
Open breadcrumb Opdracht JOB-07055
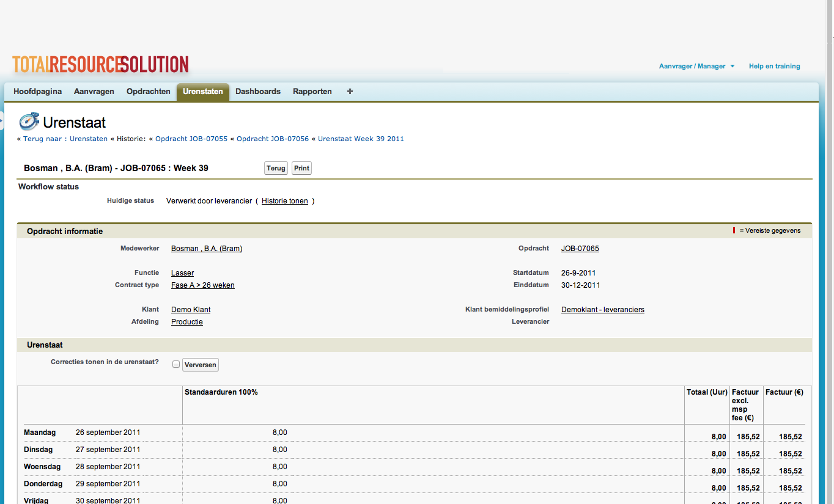(191, 139)
